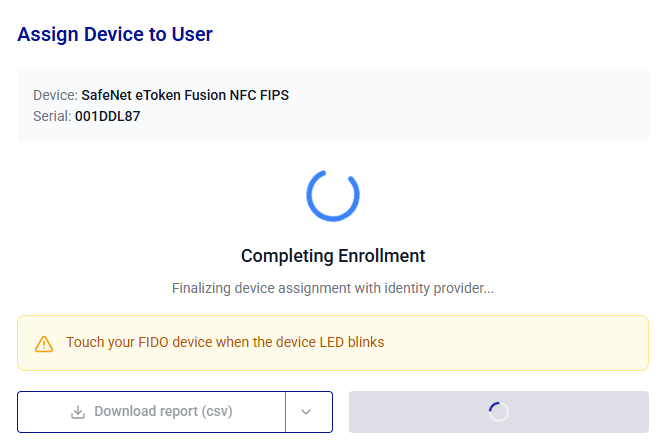Click the disabled gray loading button
This screenshot has width=666, height=448.
pos(499,412)
